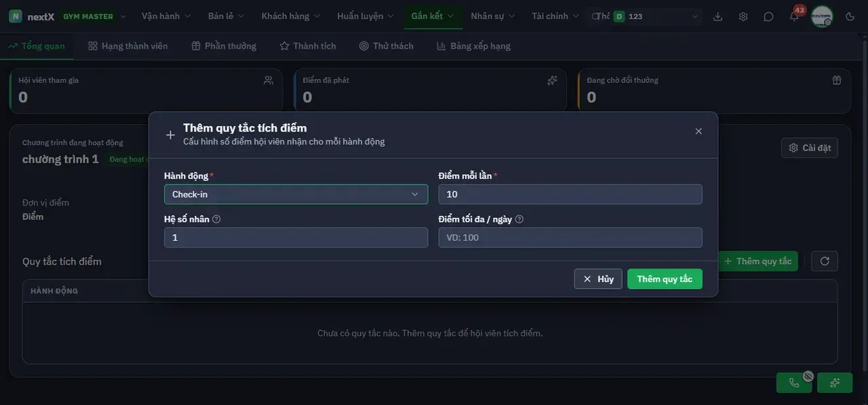The height and width of the screenshot is (405, 868).
Task: Expand the Bán lẻ menu
Action: tap(225, 16)
